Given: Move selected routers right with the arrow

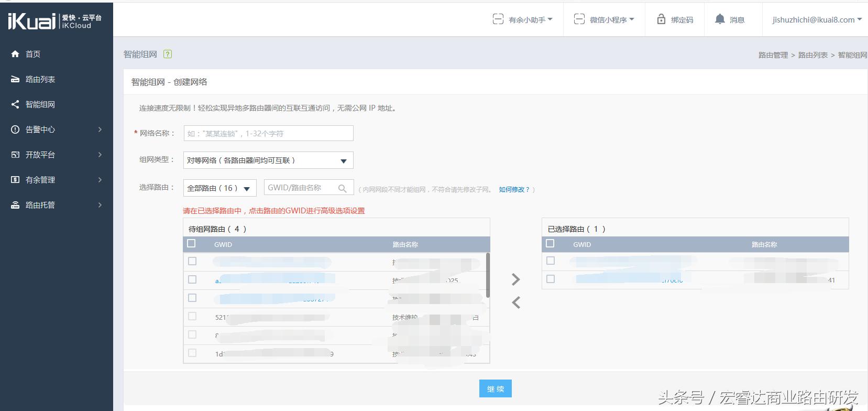Looking at the screenshot, I should tap(516, 279).
